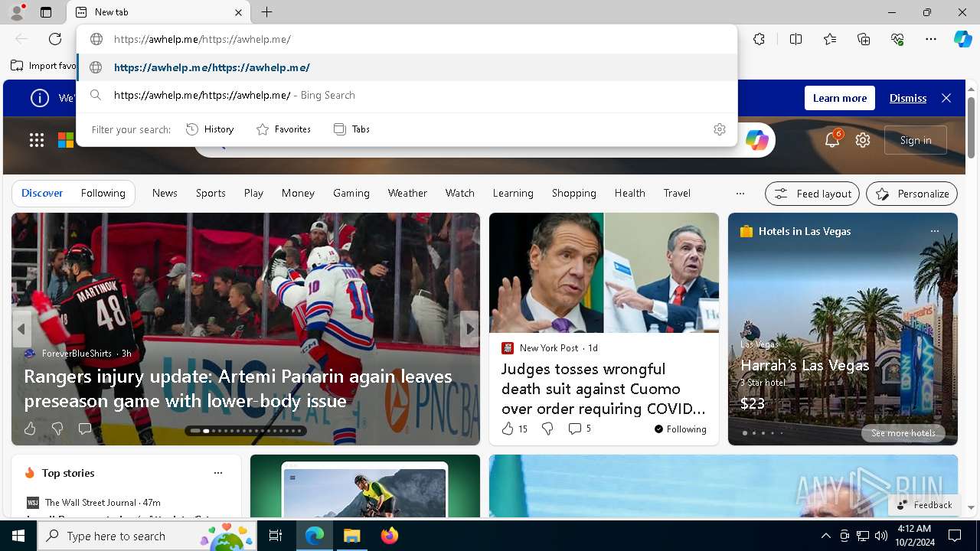Toggle Following for New York Post
This screenshot has height=551, width=980.
(681, 429)
